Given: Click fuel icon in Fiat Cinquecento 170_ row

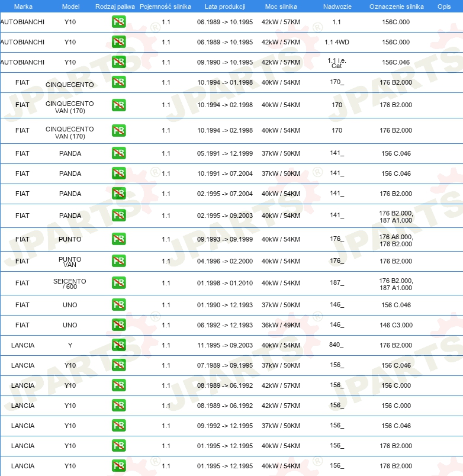Looking at the screenshot, I should [118, 82].
